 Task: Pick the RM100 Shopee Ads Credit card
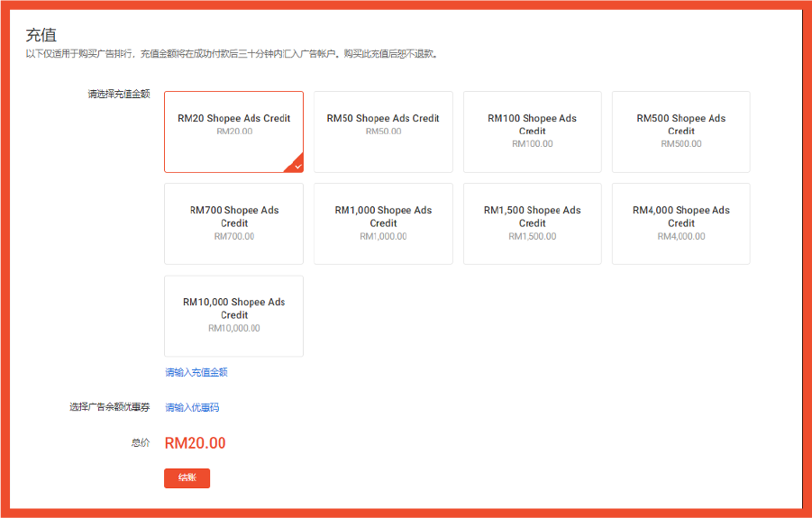[x=533, y=132]
